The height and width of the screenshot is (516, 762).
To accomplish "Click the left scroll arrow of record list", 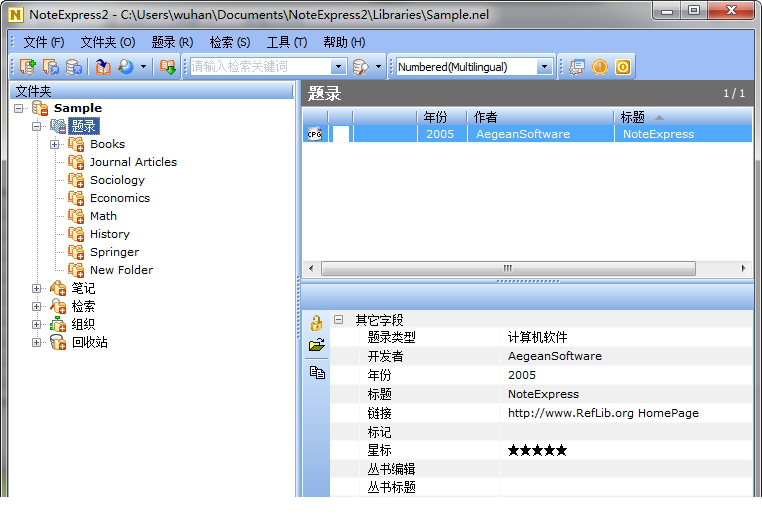I will [x=312, y=268].
